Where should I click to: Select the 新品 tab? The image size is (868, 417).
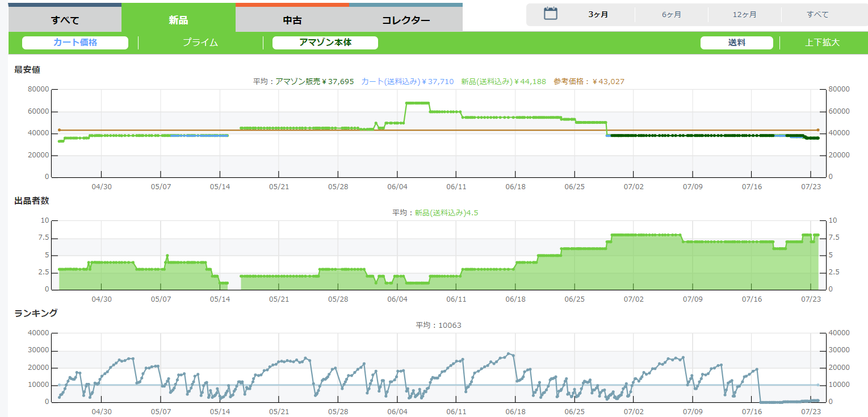178,20
